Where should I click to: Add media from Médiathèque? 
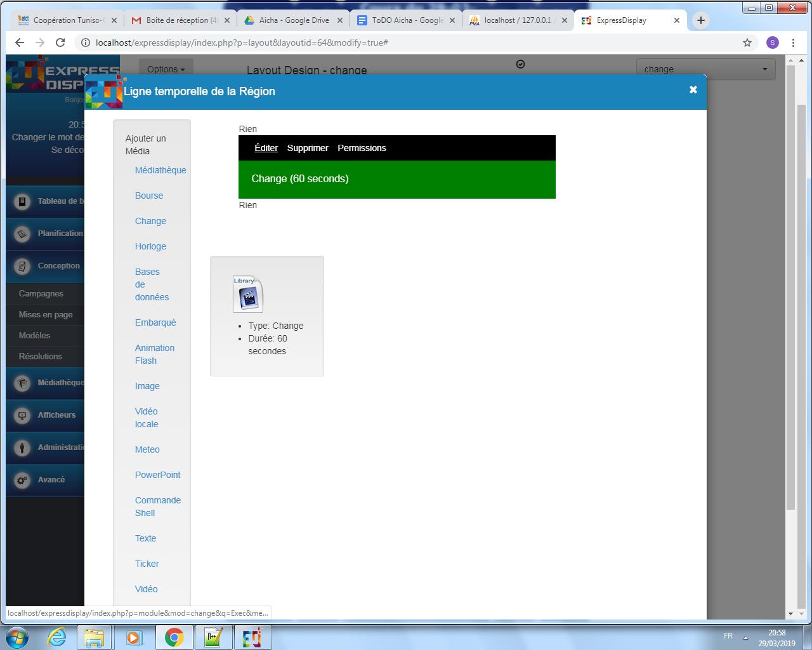coord(160,170)
